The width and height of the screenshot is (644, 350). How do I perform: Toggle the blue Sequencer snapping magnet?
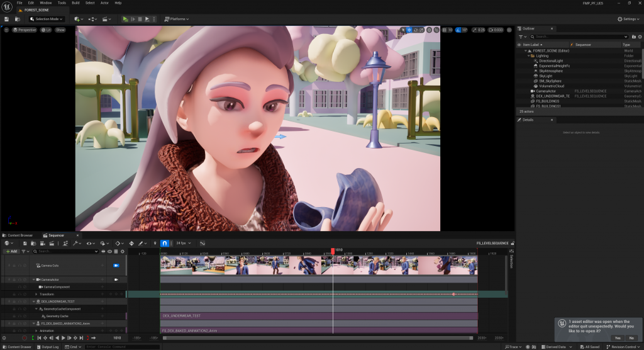click(165, 243)
